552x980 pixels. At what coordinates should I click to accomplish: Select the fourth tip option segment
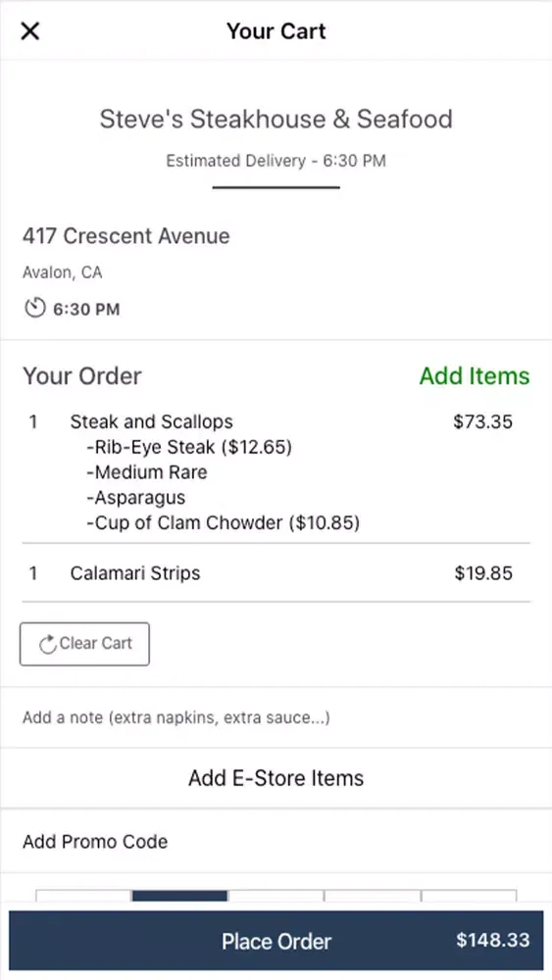point(373,896)
